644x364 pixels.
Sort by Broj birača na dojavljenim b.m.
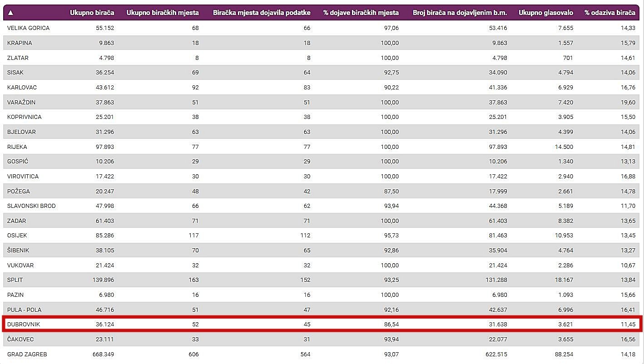tap(460, 13)
